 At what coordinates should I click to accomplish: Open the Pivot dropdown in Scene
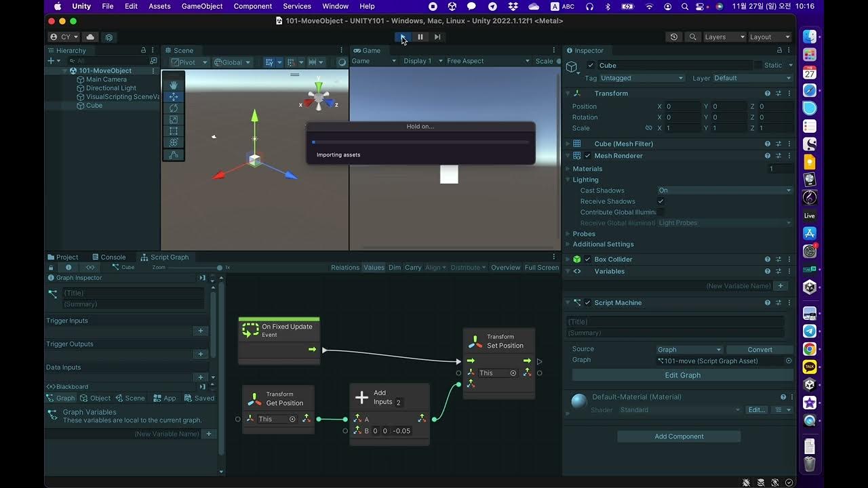click(x=189, y=62)
